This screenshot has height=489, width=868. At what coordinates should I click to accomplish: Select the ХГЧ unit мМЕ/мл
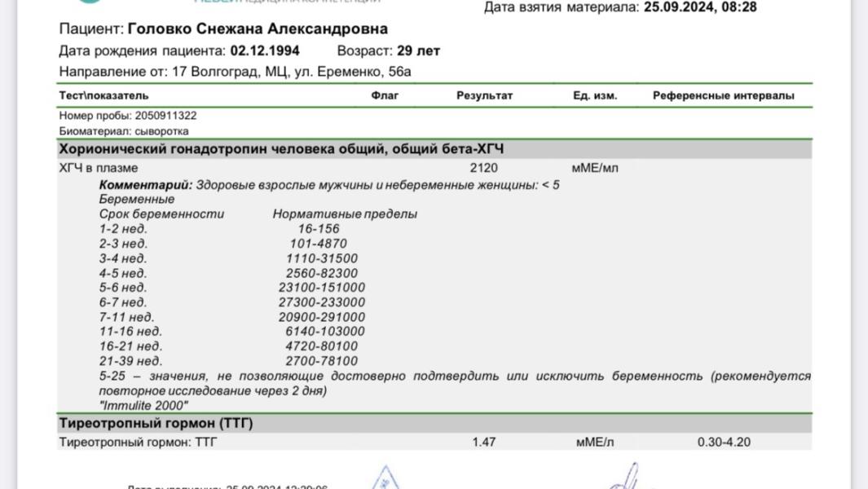[595, 168]
